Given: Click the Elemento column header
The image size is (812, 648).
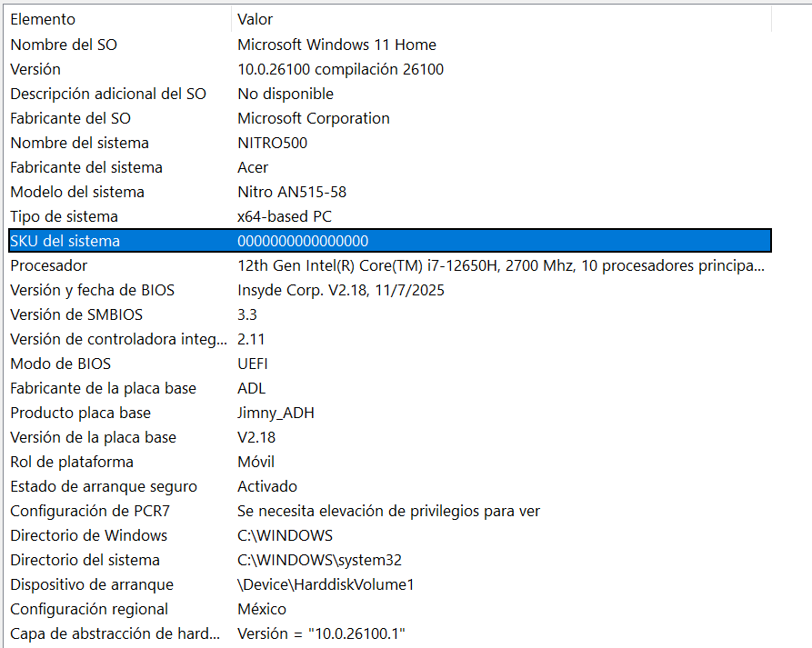Looking at the screenshot, I should pos(117,19).
